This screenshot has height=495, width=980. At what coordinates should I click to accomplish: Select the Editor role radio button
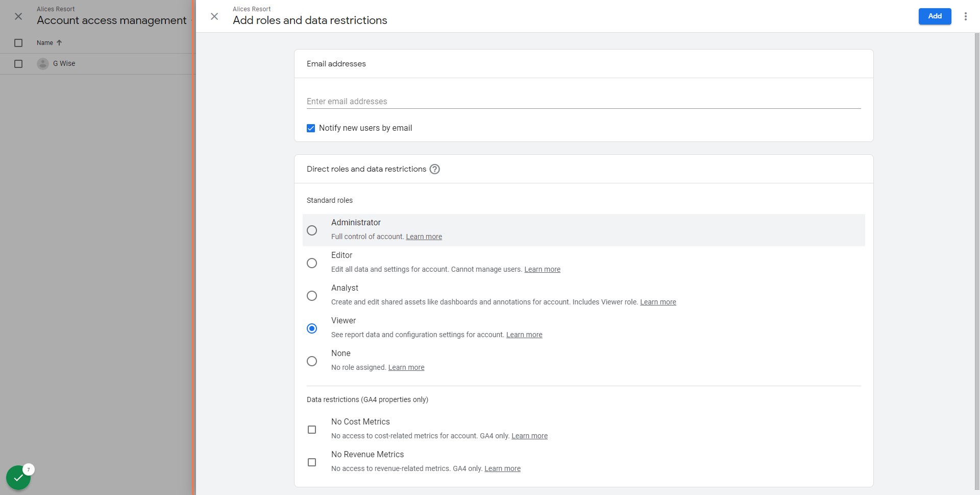[x=312, y=263]
